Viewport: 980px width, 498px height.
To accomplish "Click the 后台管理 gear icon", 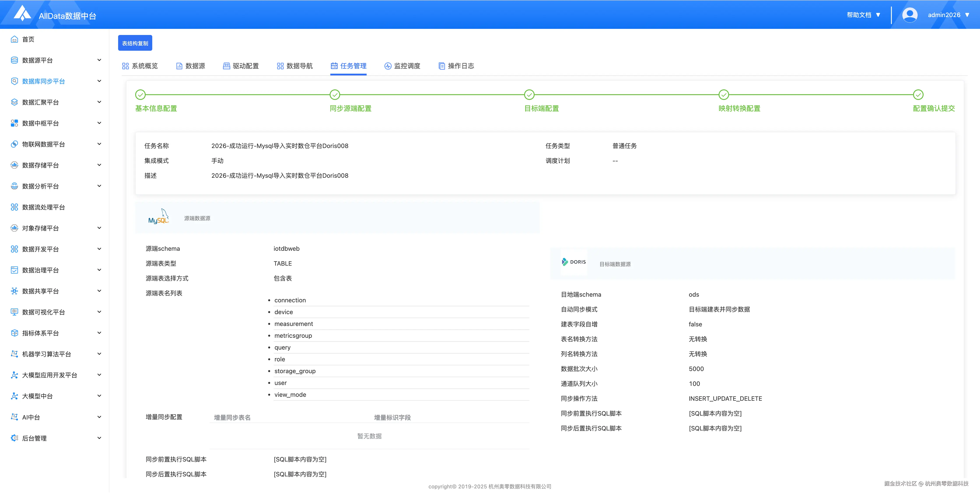I will click(14, 438).
